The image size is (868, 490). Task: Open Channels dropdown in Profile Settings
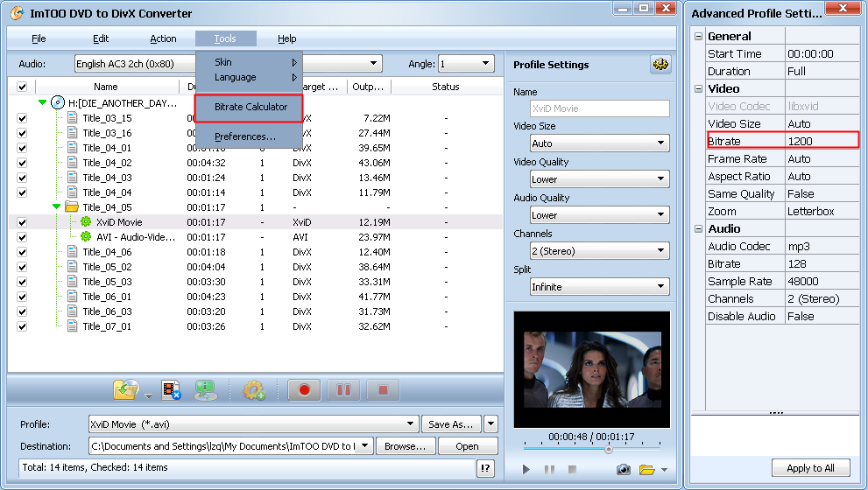pyautogui.click(x=599, y=251)
